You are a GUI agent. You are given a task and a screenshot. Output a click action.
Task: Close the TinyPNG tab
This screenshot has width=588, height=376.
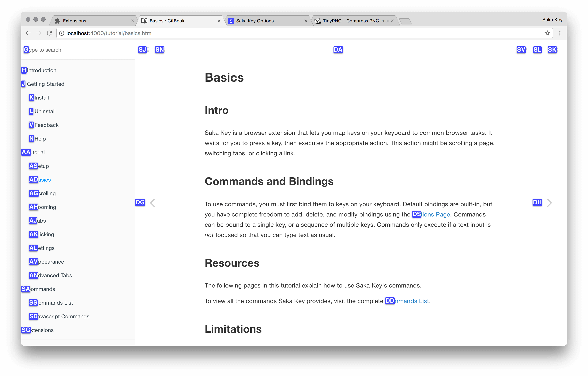392,21
